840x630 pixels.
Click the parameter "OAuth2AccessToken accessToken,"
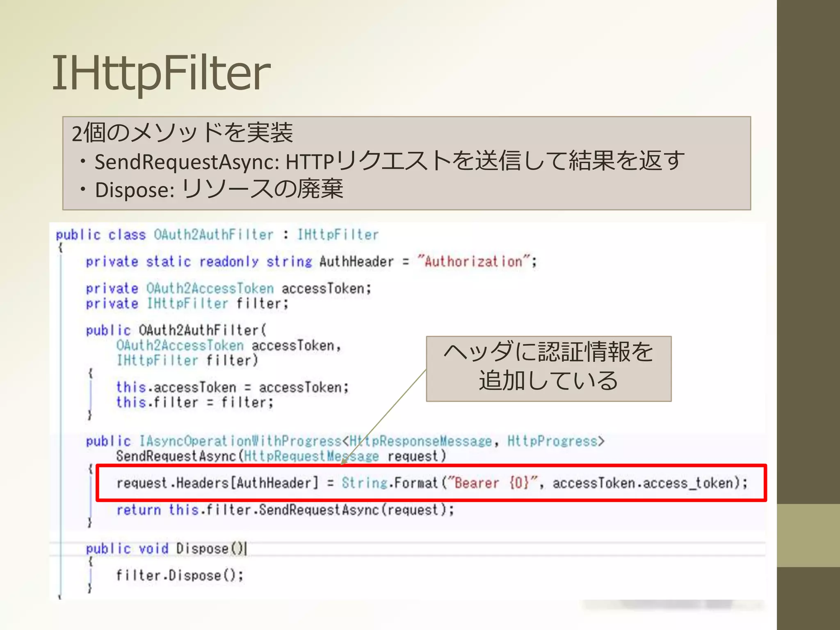pyautogui.click(x=228, y=345)
